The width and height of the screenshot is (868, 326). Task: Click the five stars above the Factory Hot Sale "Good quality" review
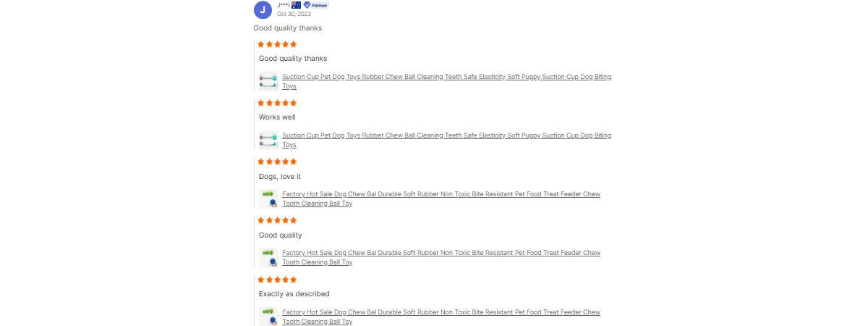pos(277,220)
